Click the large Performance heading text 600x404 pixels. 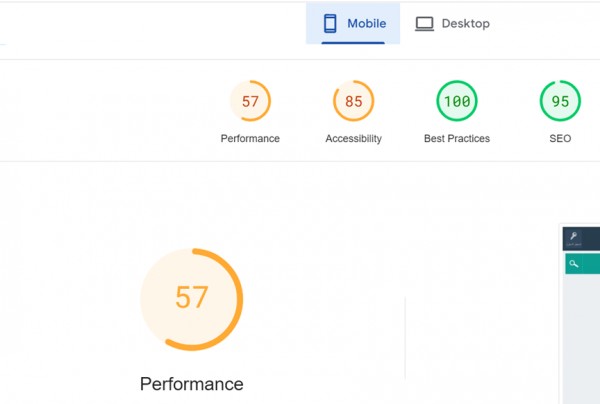point(191,384)
